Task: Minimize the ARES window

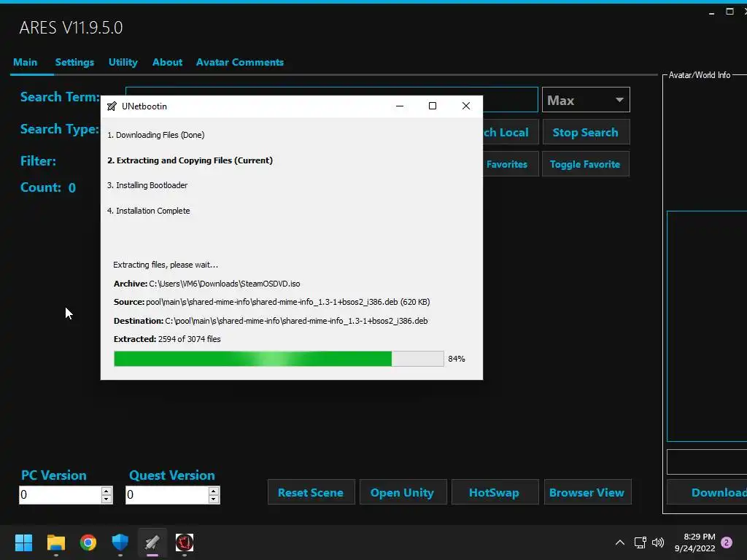Action: pyautogui.click(x=711, y=12)
